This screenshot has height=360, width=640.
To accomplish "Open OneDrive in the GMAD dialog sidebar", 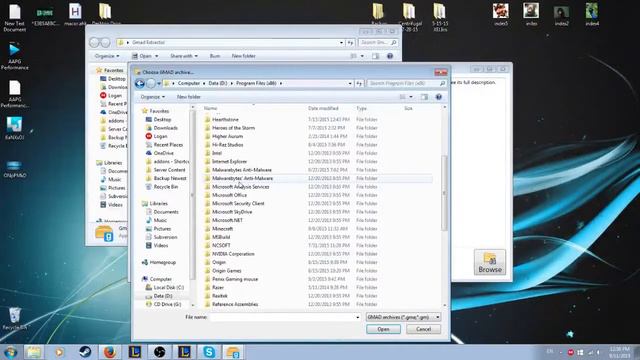I will pyautogui.click(x=164, y=153).
